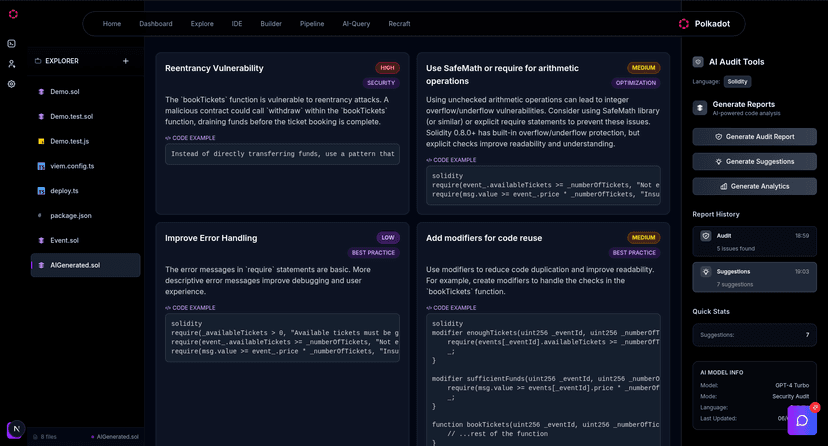The height and width of the screenshot is (446, 828).
Task: Open the chat support bubble
Action: (802, 420)
